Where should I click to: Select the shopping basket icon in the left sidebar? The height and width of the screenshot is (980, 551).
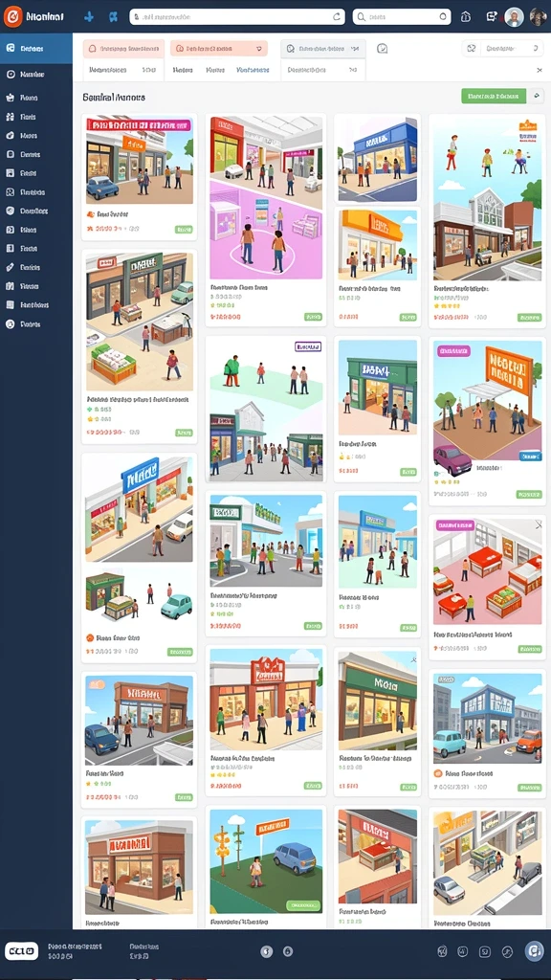tap(10, 98)
